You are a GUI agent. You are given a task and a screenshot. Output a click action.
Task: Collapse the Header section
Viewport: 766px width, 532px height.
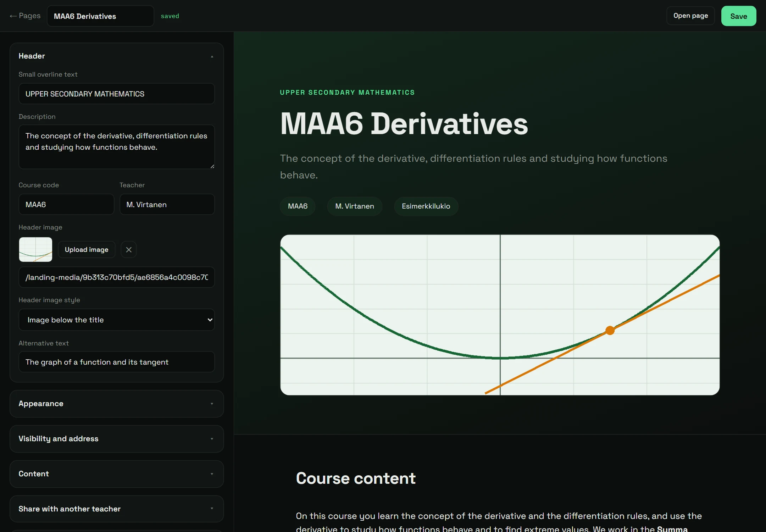116,56
